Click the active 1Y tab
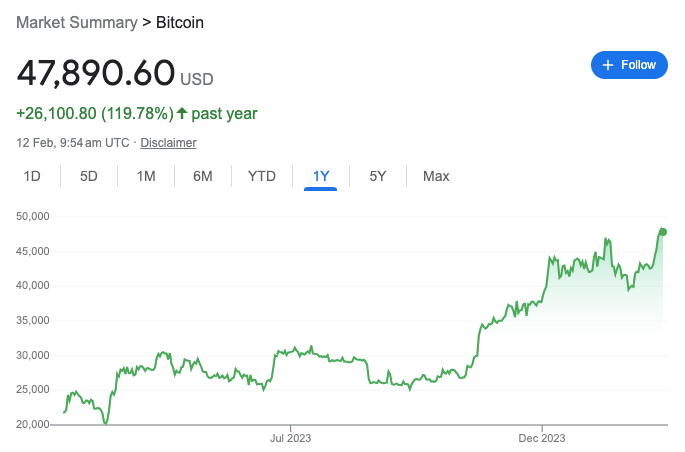 tap(321, 176)
